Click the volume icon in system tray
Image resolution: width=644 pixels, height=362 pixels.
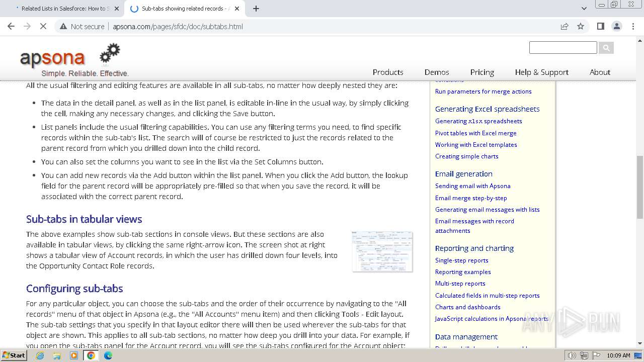click(572, 355)
